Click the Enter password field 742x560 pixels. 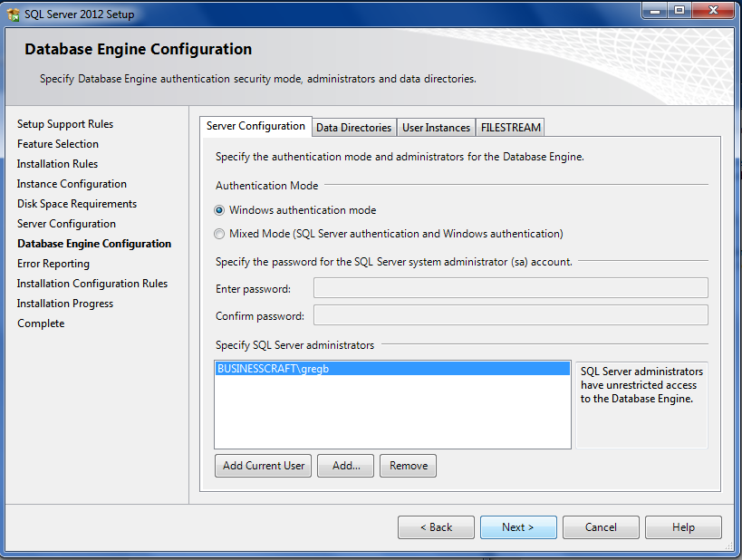coord(511,288)
